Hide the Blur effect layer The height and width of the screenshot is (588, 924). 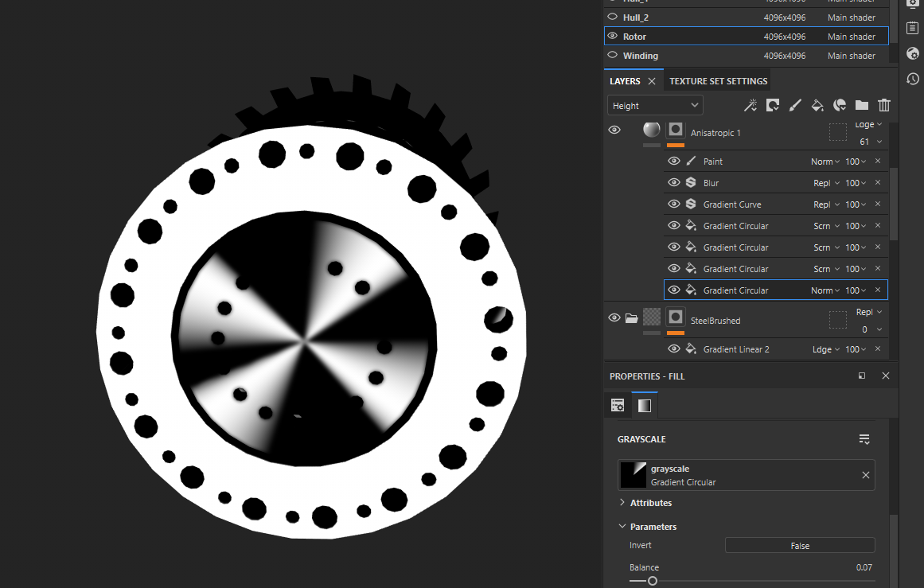tap(674, 183)
